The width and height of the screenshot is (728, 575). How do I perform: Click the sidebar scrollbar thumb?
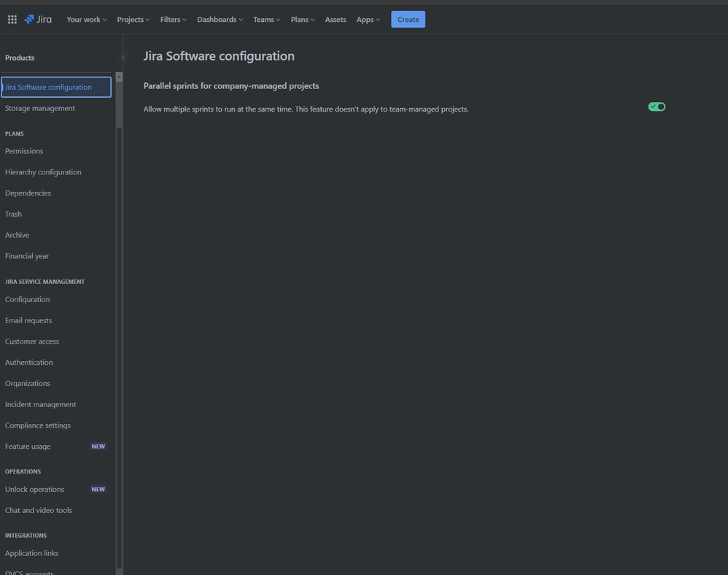tap(120, 104)
